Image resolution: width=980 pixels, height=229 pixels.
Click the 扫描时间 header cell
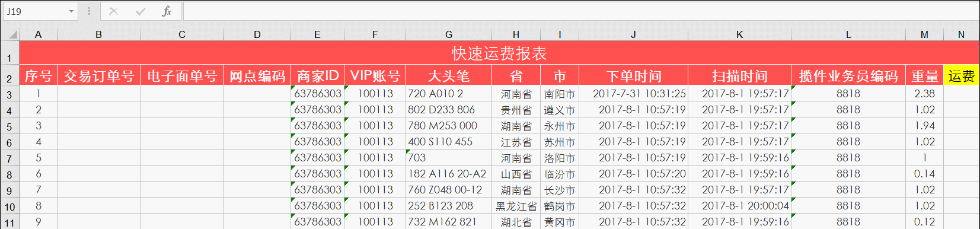click(739, 75)
